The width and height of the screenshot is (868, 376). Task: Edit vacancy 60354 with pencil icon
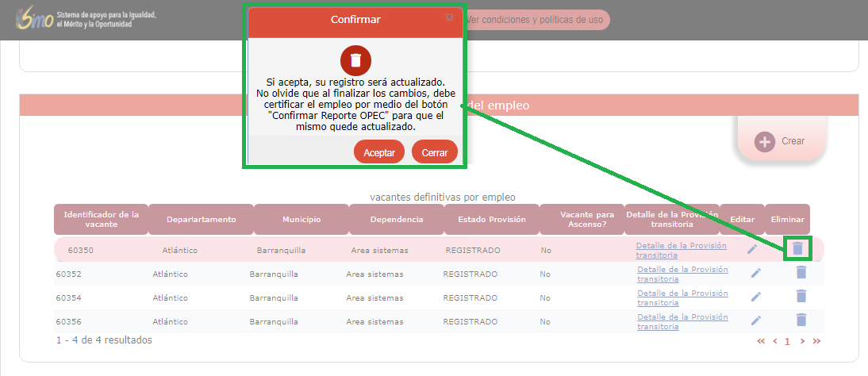[755, 297]
